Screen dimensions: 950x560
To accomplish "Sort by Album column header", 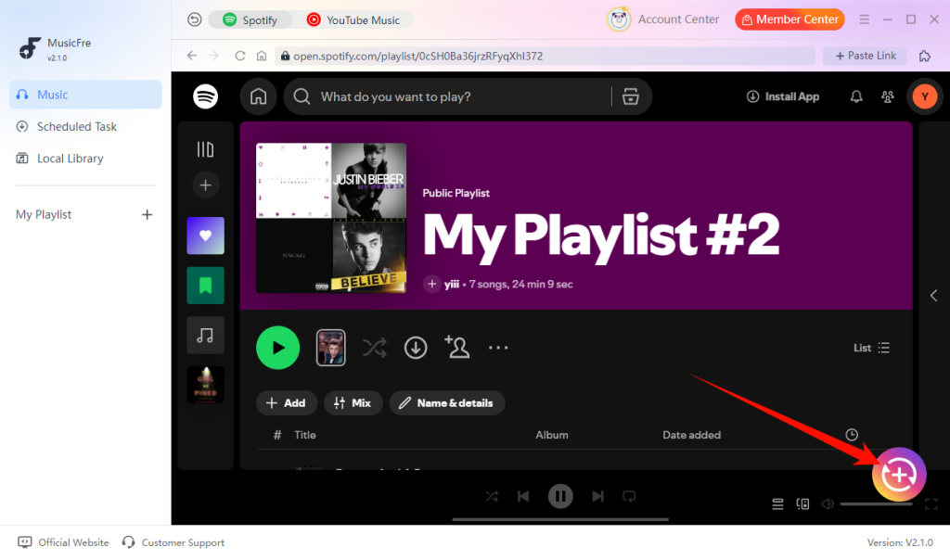I will point(551,435).
